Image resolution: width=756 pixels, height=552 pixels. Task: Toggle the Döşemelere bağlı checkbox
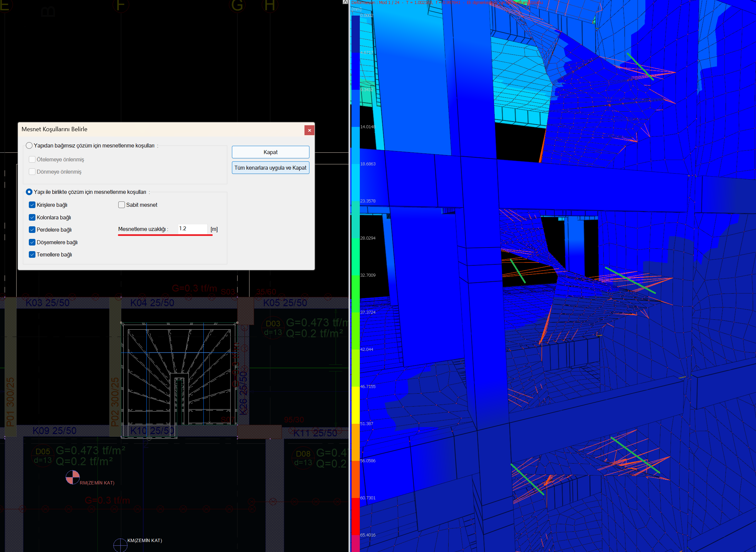[32, 242]
